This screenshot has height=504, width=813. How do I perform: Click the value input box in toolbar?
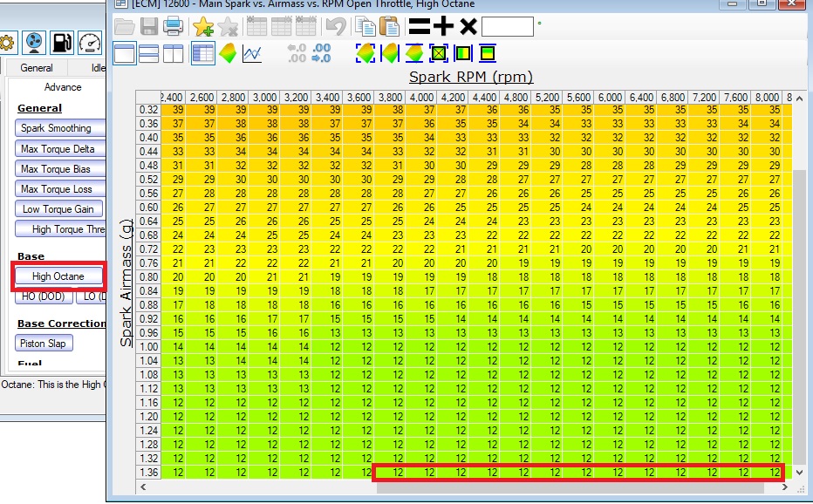tap(507, 26)
